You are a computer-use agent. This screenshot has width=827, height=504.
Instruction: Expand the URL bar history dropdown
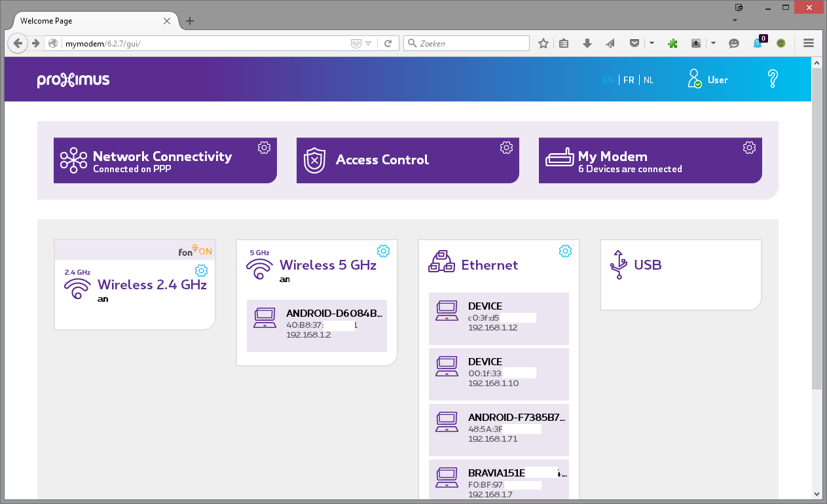tap(368, 44)
